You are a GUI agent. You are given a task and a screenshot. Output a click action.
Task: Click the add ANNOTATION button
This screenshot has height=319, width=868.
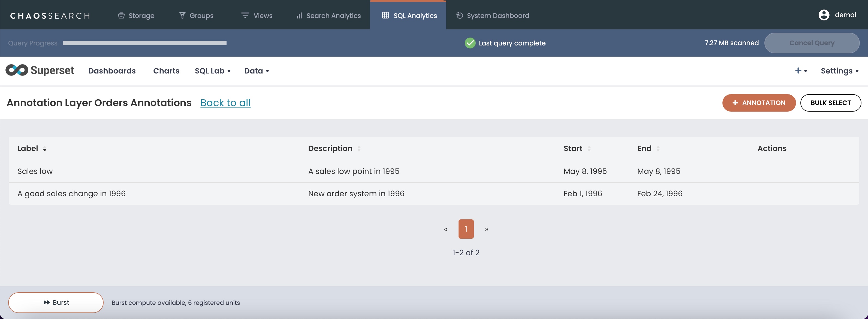click(x=759, y=103)
